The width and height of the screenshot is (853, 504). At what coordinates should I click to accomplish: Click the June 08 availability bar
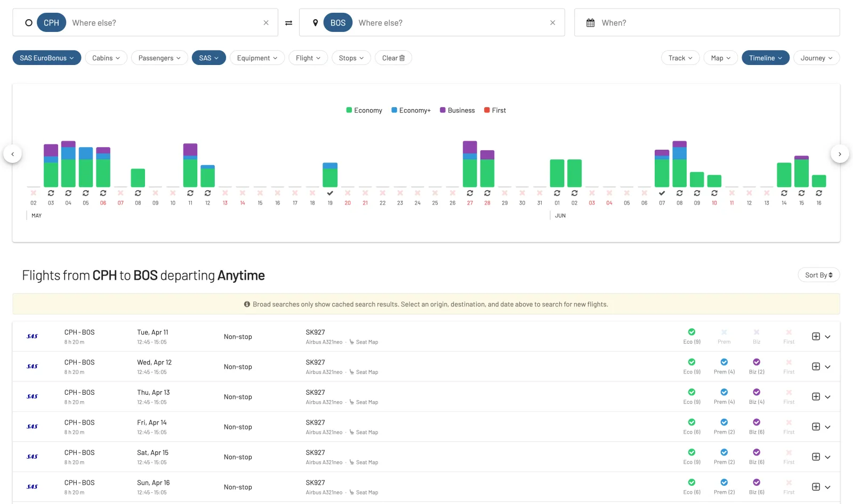(x=680, y=164)
